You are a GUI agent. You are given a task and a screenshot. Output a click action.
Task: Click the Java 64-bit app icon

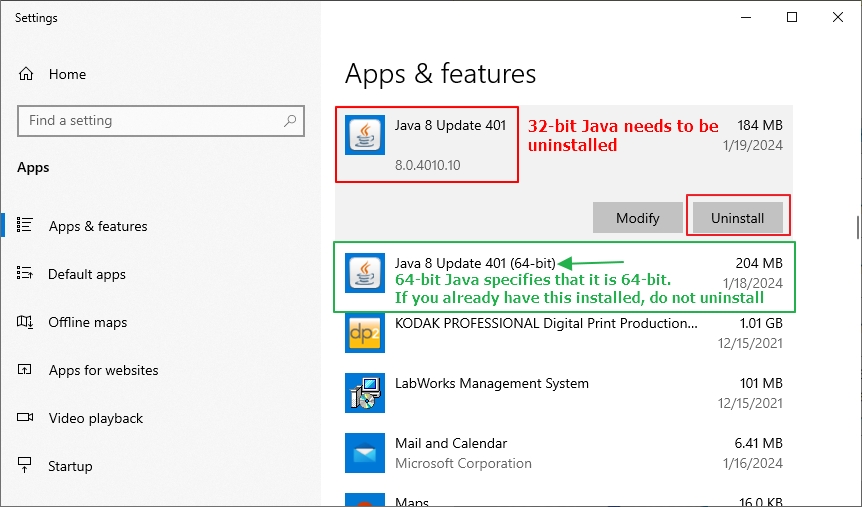pos(364,273)
